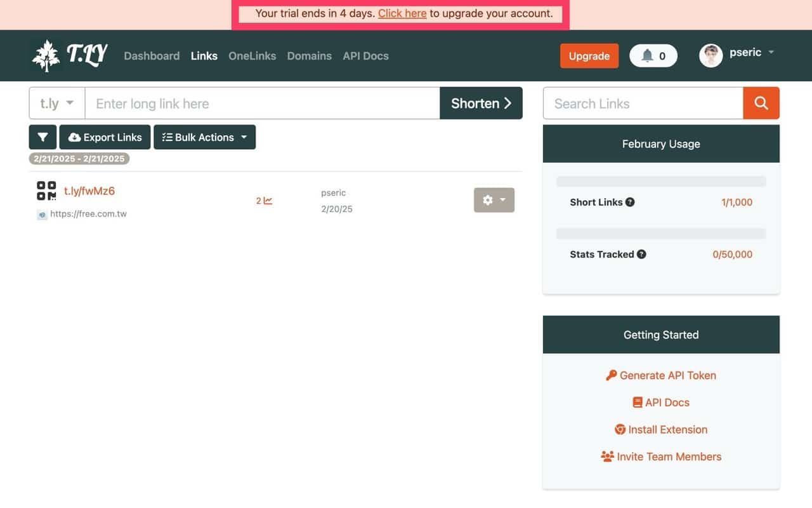Open the OneLinks section
Screen dimensions: 812x508
click(252, 56)
